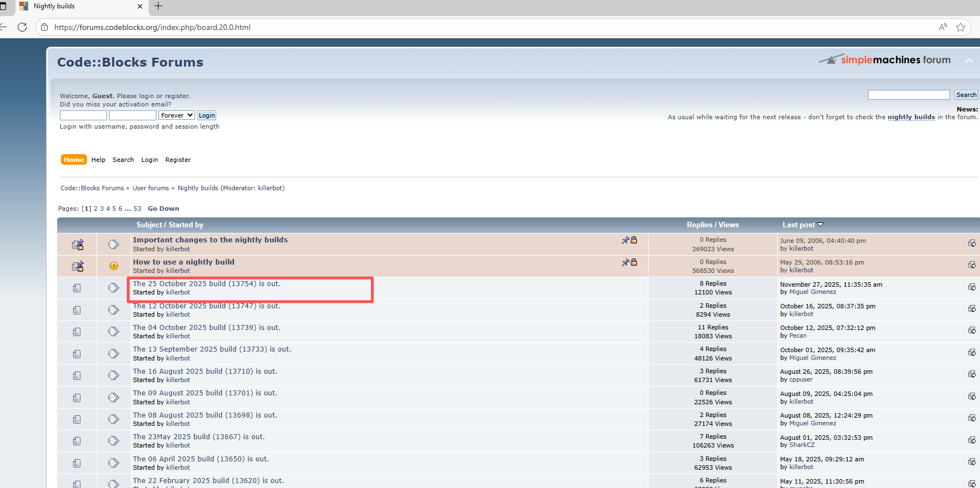Open User forums in the breadcrumb

click(x=151, y=188)
